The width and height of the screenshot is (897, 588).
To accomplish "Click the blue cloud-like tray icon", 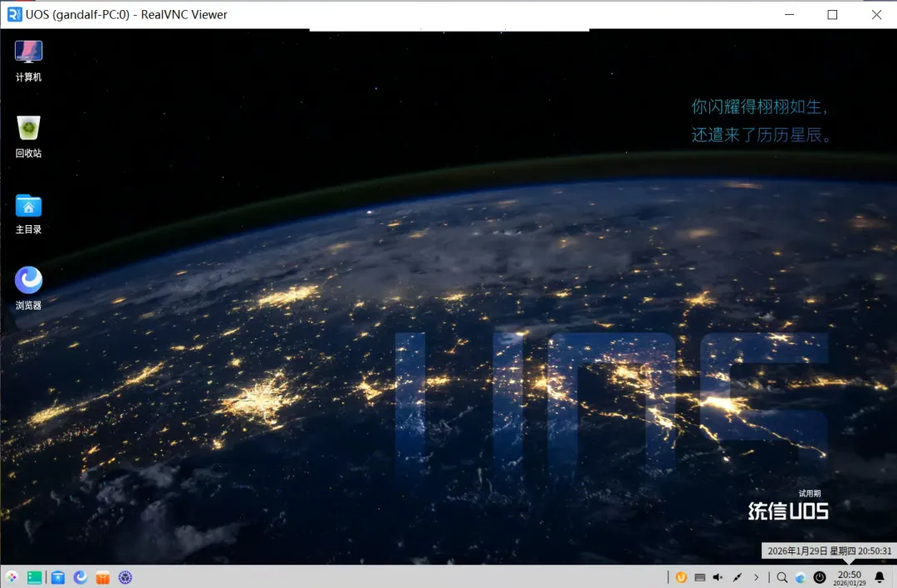I will coord(801,578).
